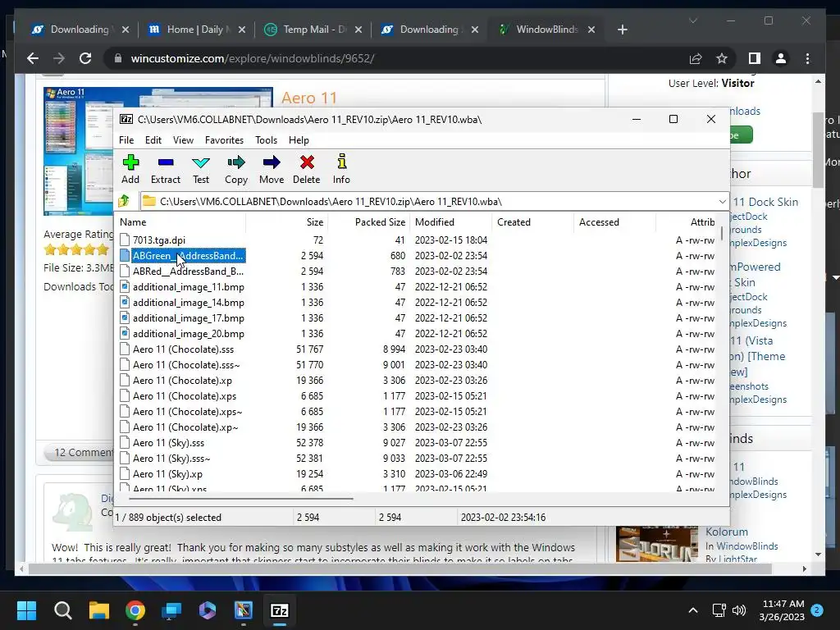Viewport: 840px width, 630px height.
Task: Select additional_image_14.bmp
Action: [189, 302]
